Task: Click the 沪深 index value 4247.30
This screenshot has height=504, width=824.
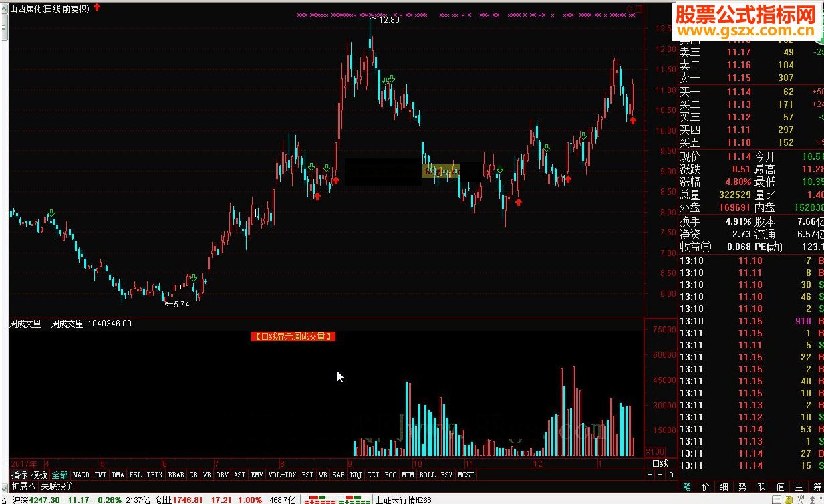Action: pyautogui.click(x=45, y=499)
